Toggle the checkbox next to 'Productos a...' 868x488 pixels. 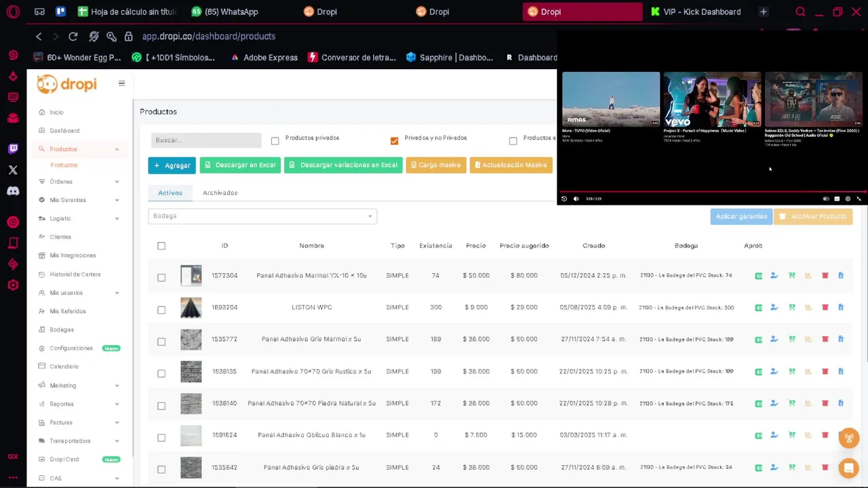[513, 141]
